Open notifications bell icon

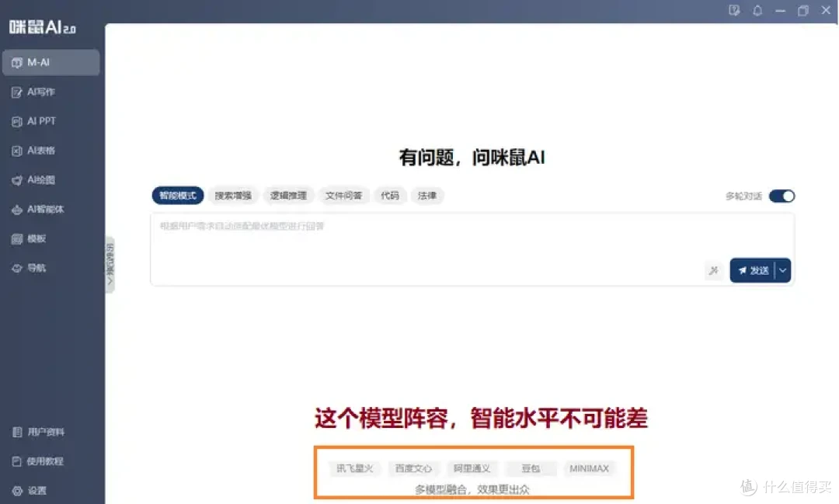[x=757, y=10]
